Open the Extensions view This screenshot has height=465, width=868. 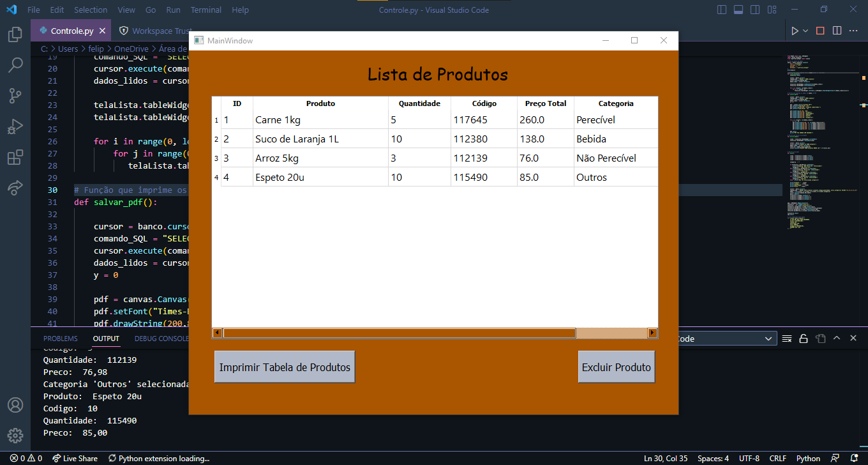15,156
